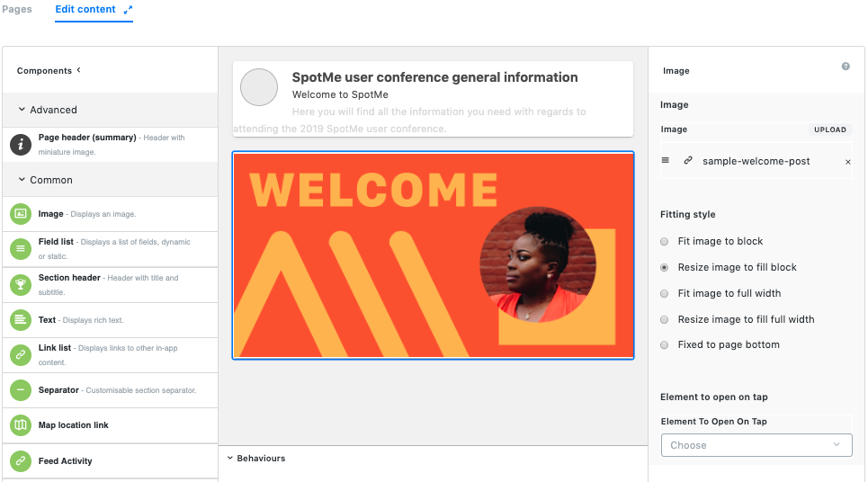Click link icon beside sample-welcome-post

(687, 160)
